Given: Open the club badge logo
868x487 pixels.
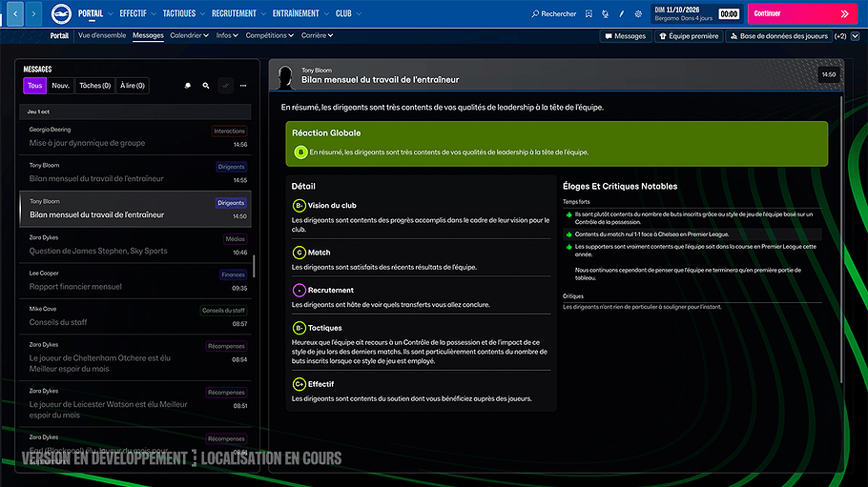Looking at the screenshot, I should tap(61, 14).
